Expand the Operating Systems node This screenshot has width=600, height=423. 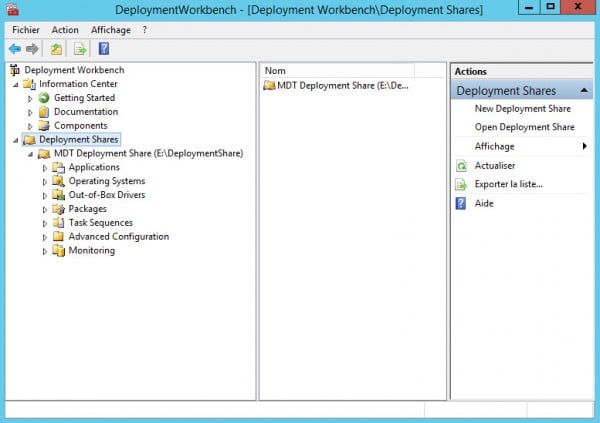coord(45,182)
